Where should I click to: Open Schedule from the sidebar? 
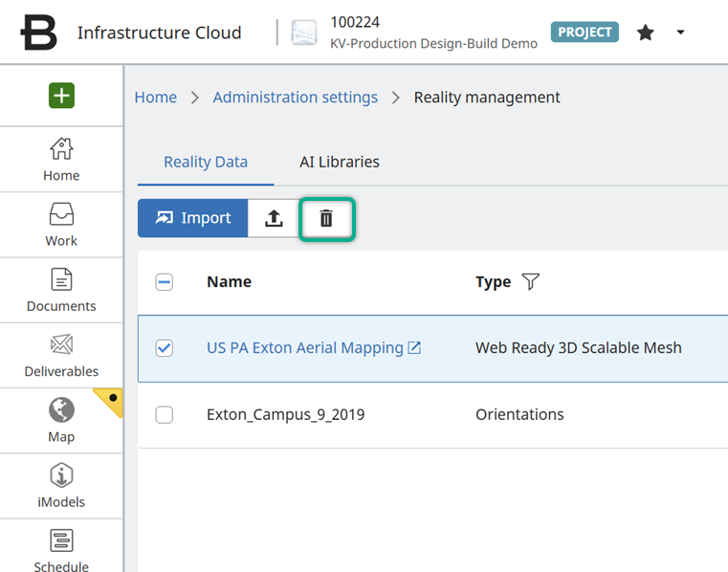pos(61,550)
